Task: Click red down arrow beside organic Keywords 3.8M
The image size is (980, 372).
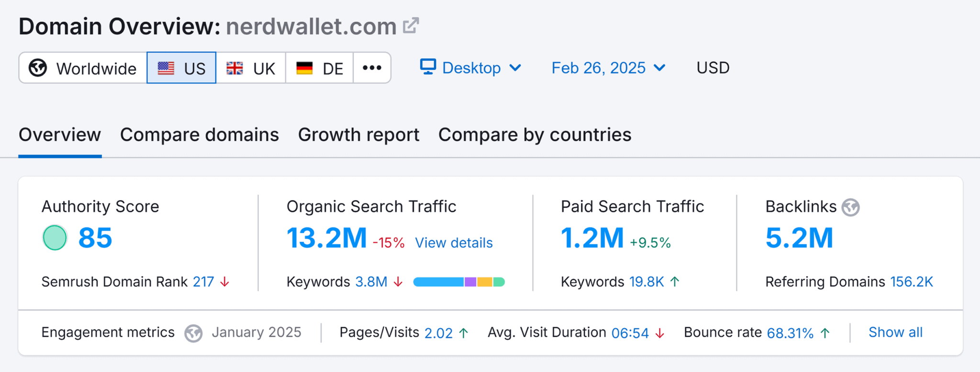Action: (398, 282)
